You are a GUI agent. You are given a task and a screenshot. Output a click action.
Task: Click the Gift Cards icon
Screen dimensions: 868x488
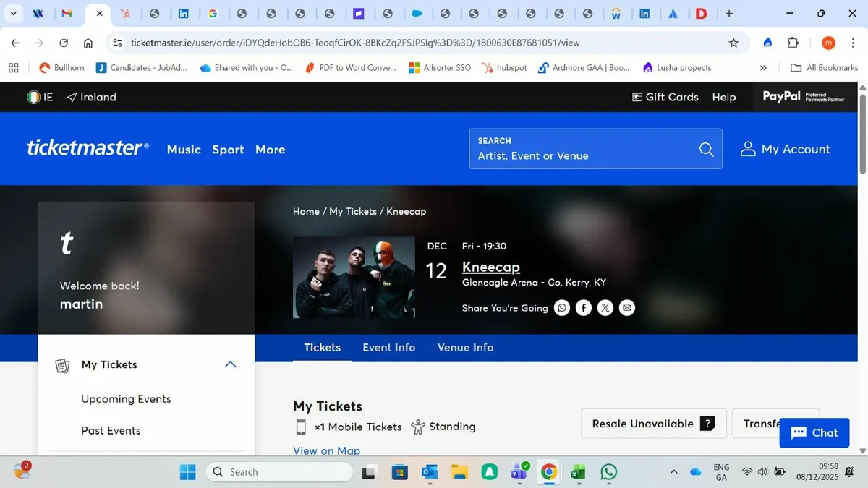coord(637,96)
